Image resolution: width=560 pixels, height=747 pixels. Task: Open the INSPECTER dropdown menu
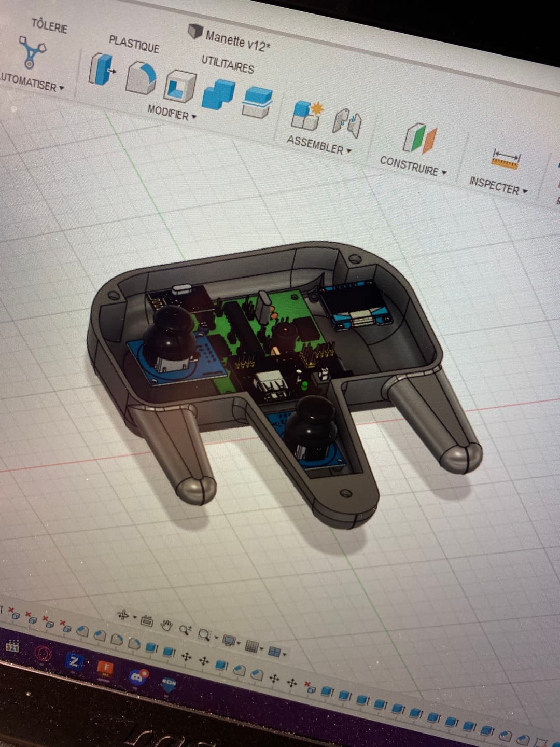click(x=498, y=186)
